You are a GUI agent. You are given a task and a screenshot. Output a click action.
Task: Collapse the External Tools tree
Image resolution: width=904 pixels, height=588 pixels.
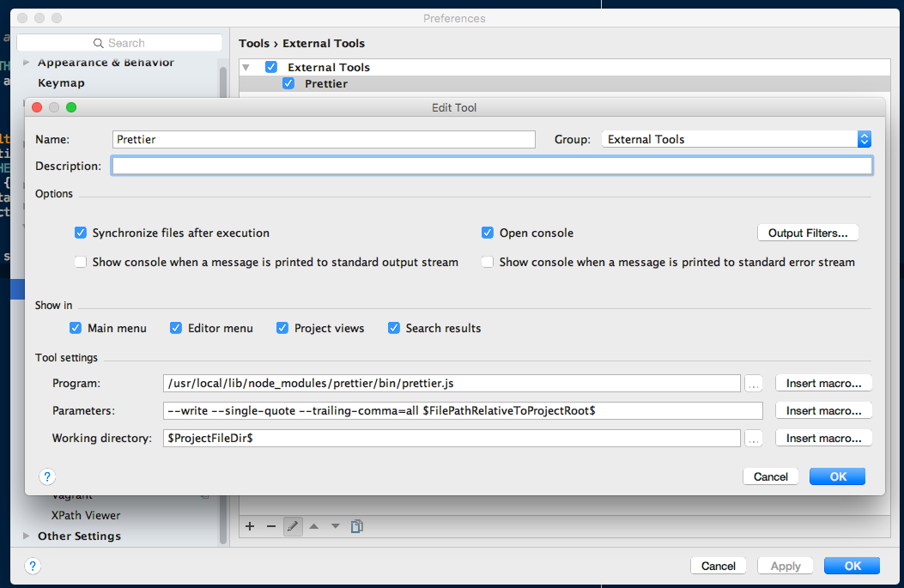pyautogui.click(x=246, y=67)
